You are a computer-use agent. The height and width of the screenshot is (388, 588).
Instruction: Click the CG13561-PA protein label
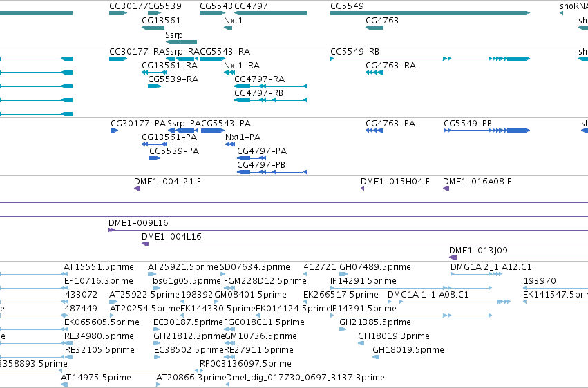[x=169, y=137]
